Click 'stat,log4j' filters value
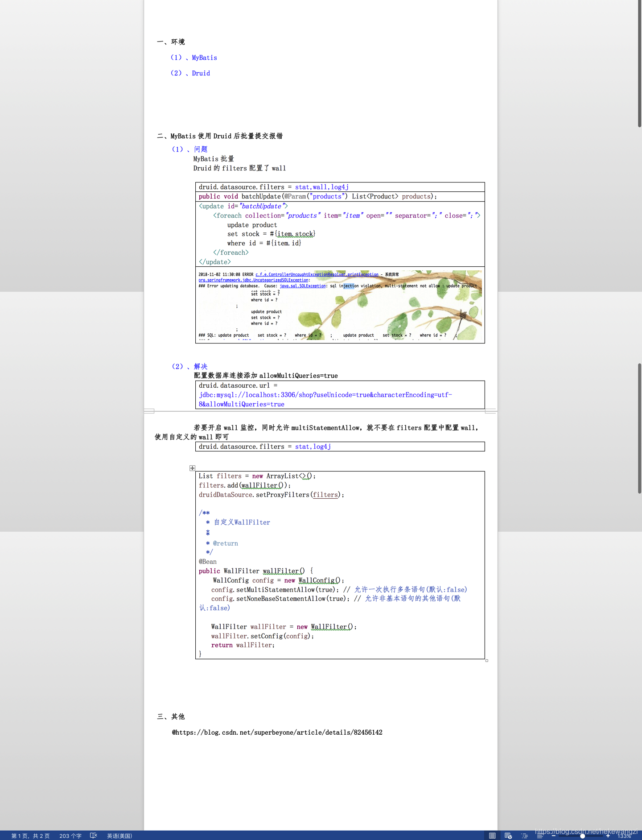 pos(313,447)
